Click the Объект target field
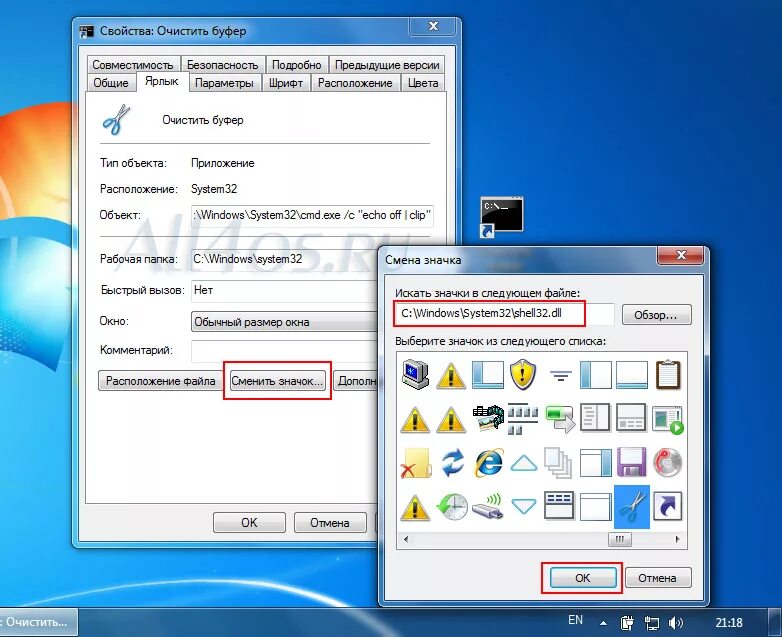 pyautogui.click(x=312, y=215)
